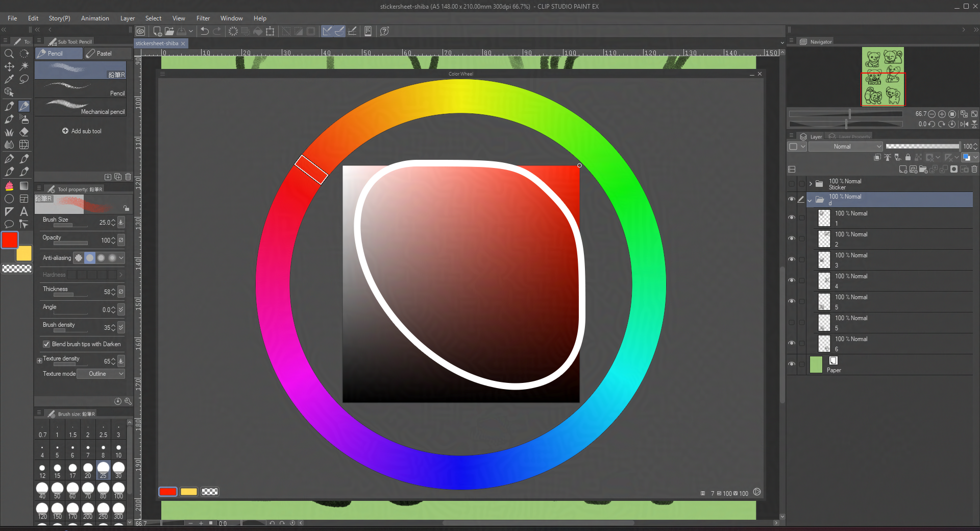Pick the Eyedropper tool

(x=9, y=79)
